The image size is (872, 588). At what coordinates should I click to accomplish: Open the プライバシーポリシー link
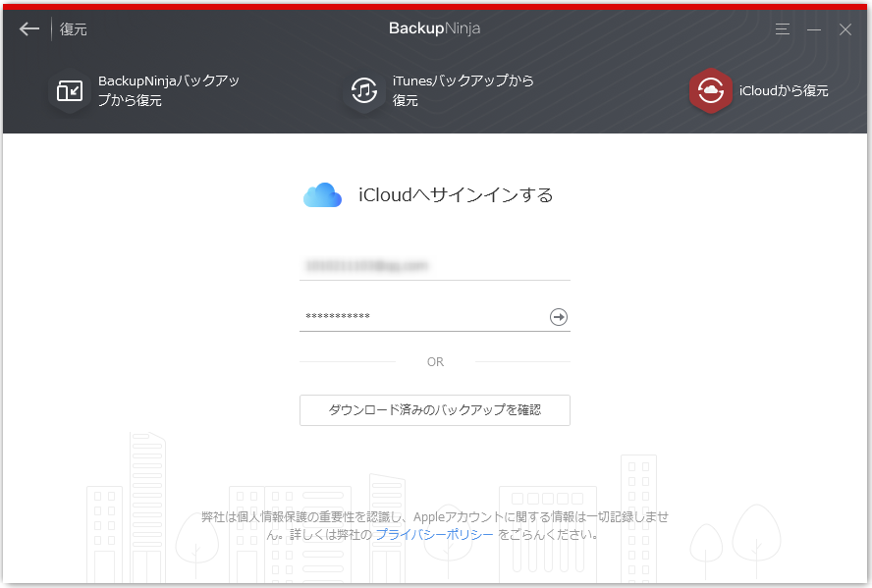[434, 535]
